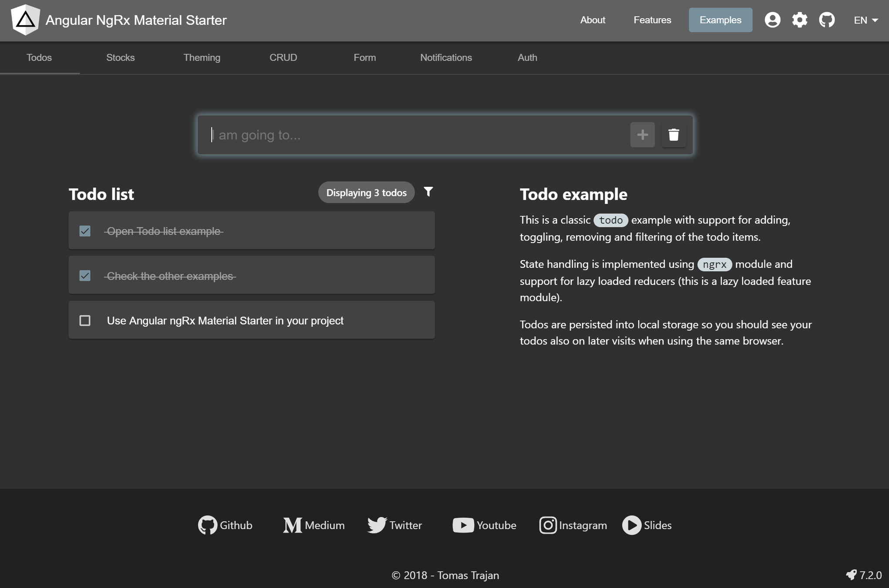Screen dimensions: 889x588
Task: Click the Angular logo in header
Action: [x=25, y=20]
